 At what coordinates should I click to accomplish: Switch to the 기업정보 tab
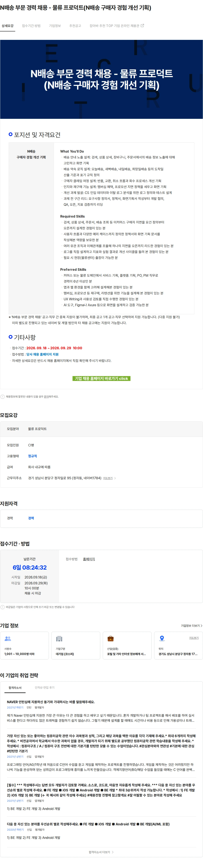pos(55,26)
